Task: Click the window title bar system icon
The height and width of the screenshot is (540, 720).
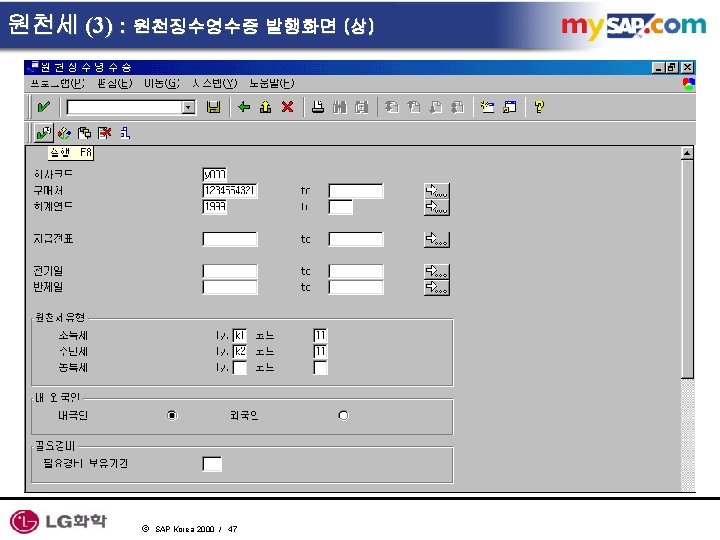Action: (x=33, y=68)
